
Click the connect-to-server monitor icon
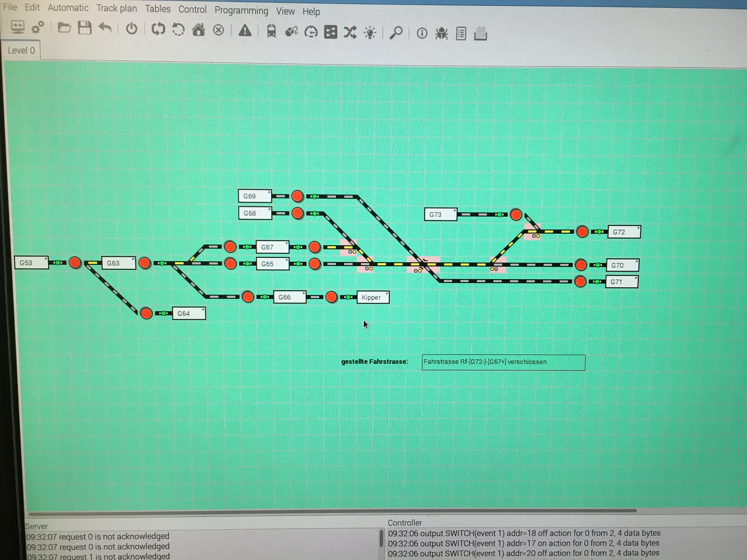18,27
